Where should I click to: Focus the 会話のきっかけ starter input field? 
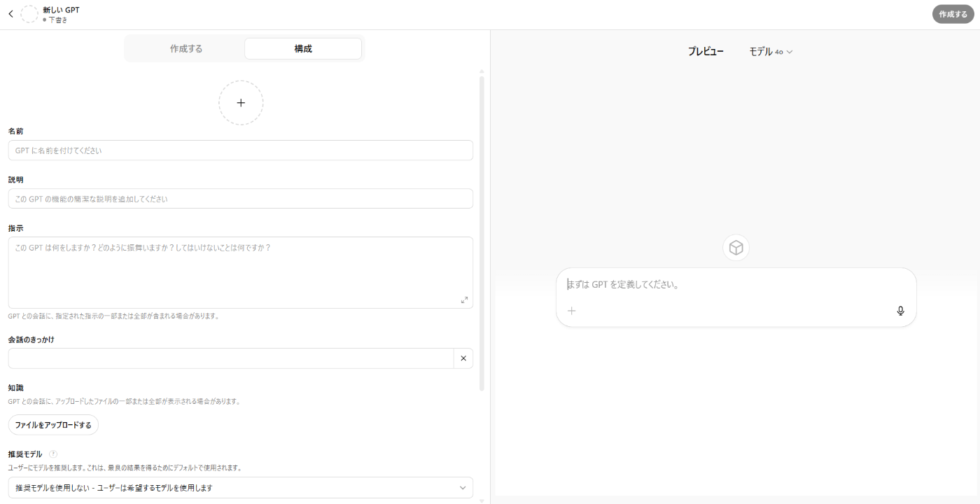pyautogui.click(x=231, y=358)
